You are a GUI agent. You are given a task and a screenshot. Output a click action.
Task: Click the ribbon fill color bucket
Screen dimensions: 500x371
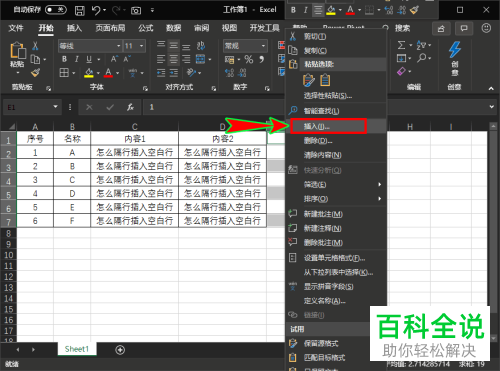[x=89, y=73]
